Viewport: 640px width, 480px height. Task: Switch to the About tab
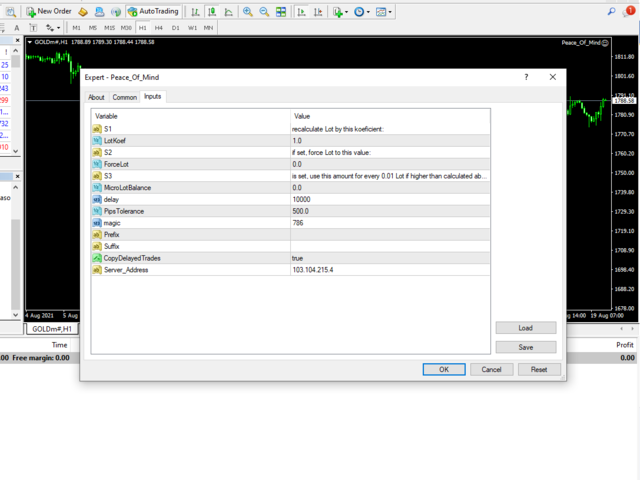(x=96, y=97)
